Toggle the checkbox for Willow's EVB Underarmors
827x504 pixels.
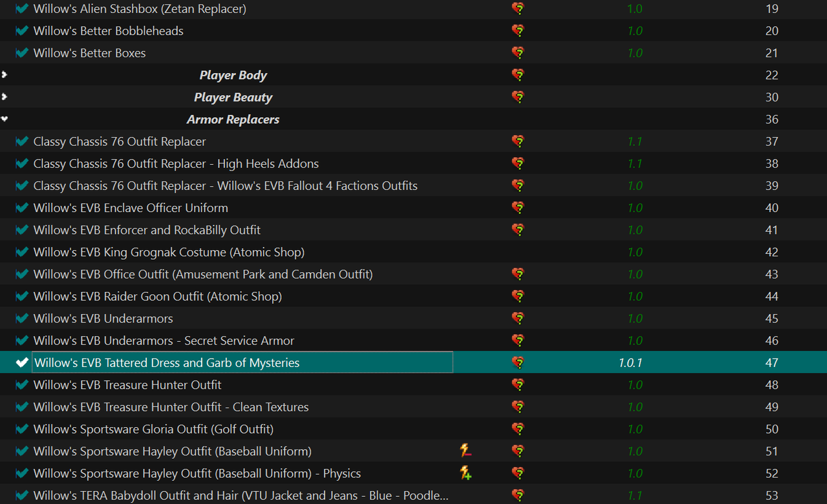point(22,319)
